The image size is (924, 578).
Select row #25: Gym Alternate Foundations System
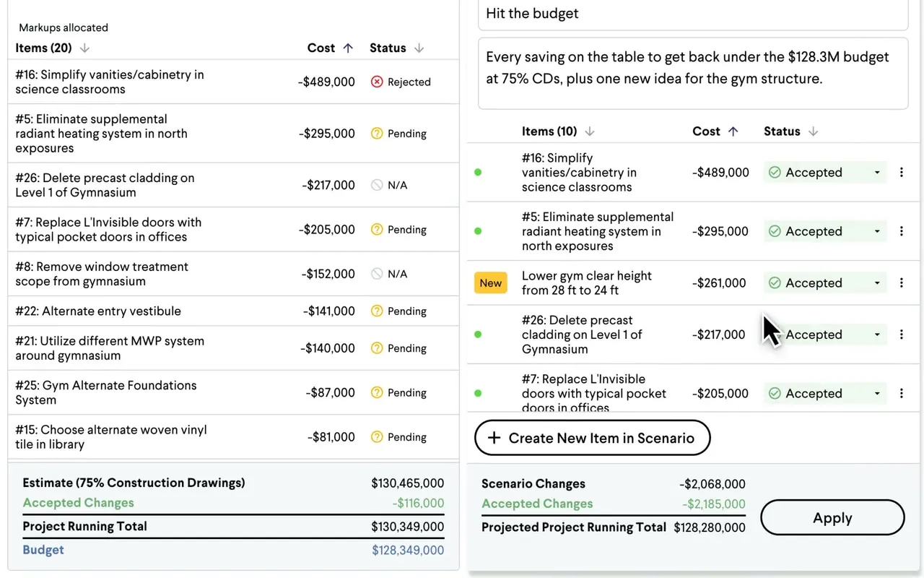pos(233,393)
